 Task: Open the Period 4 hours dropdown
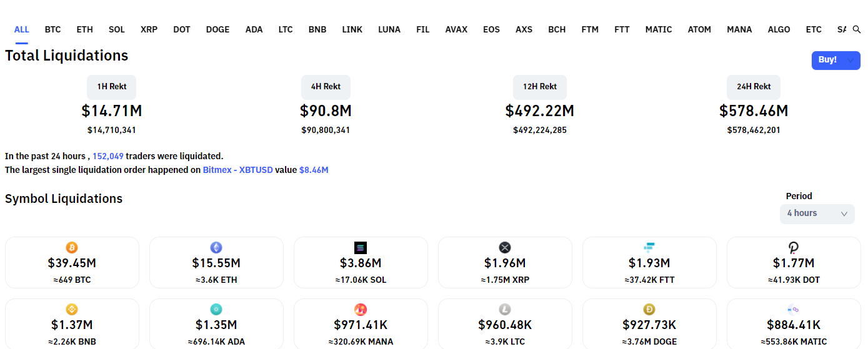(x=817, y=214)
